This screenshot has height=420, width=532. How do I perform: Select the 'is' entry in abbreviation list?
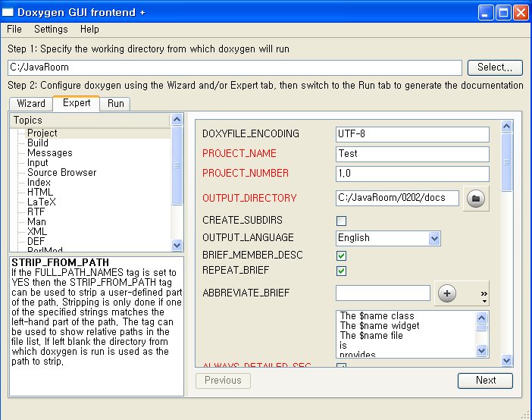click(x=343, y=345)
